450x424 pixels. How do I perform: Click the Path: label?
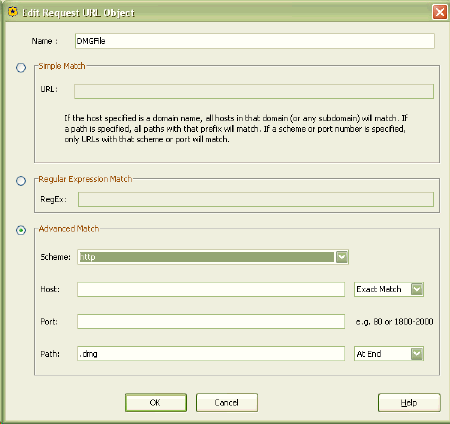pyautogui.click(x=50, y=354)
